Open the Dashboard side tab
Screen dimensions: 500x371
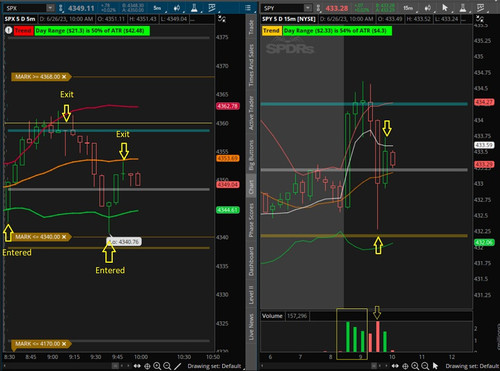coord(251,261)
